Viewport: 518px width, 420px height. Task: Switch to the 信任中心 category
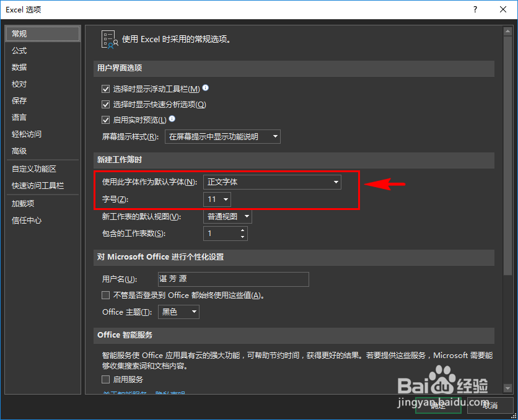pos(26,221)
